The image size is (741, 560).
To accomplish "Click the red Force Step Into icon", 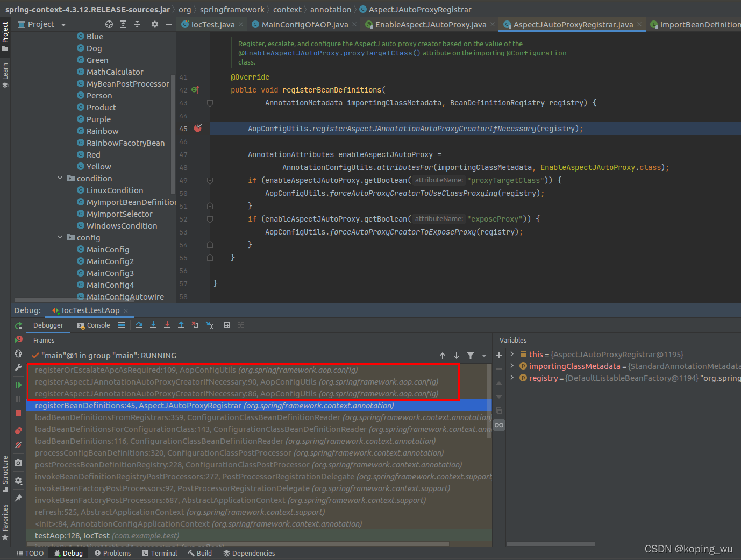I will [167, 325].
